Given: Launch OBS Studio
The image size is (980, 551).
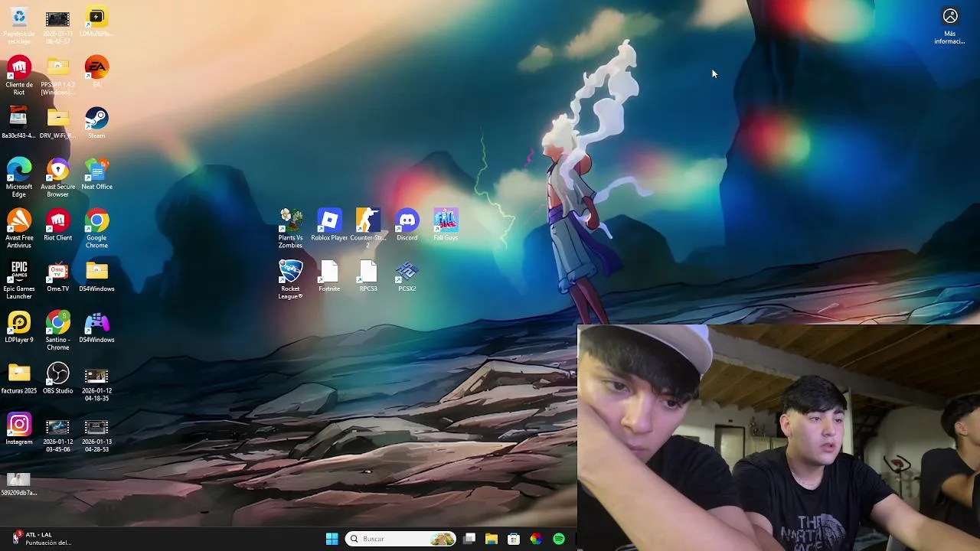Looking at the screenshot, I should click(x=57, y=378).
